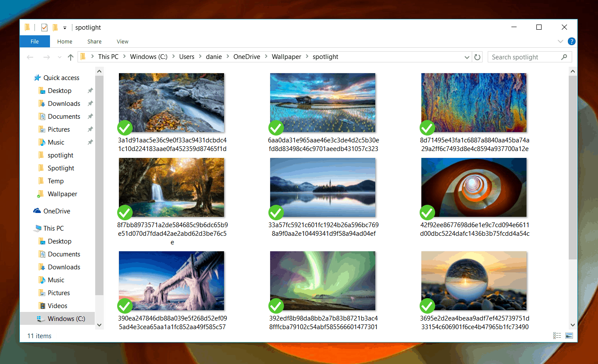Select the lake island thumbnail 33a57fc59
This screenshot has height=364, width=598.
(x=323, y=187)
